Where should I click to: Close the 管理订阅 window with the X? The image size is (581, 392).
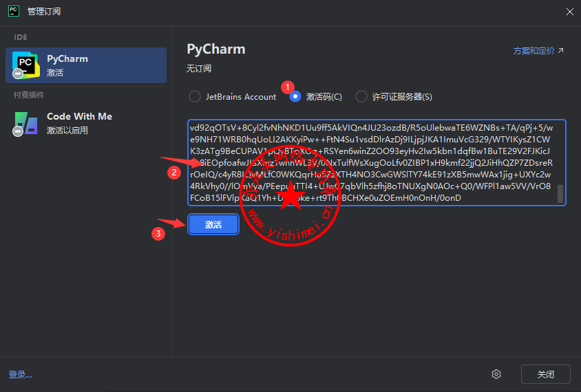[569, 11]
